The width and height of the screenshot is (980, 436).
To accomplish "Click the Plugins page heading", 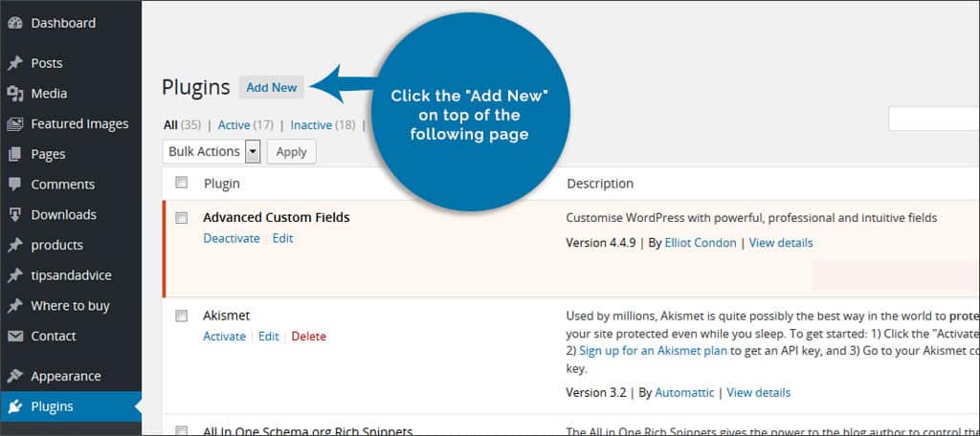I will click(195, 87).
